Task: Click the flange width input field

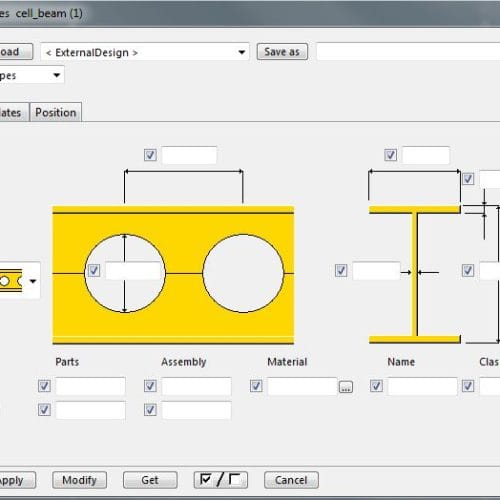Action: pyautogui.click(x=426, y=155)
